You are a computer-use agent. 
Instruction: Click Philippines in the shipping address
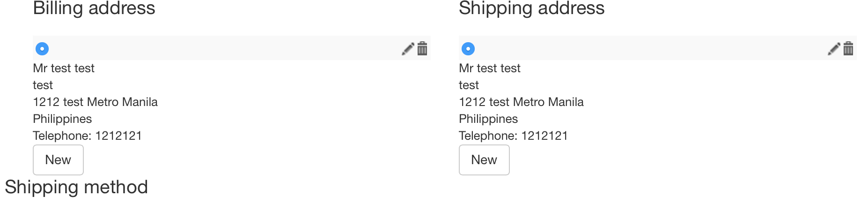coord(488,119)
